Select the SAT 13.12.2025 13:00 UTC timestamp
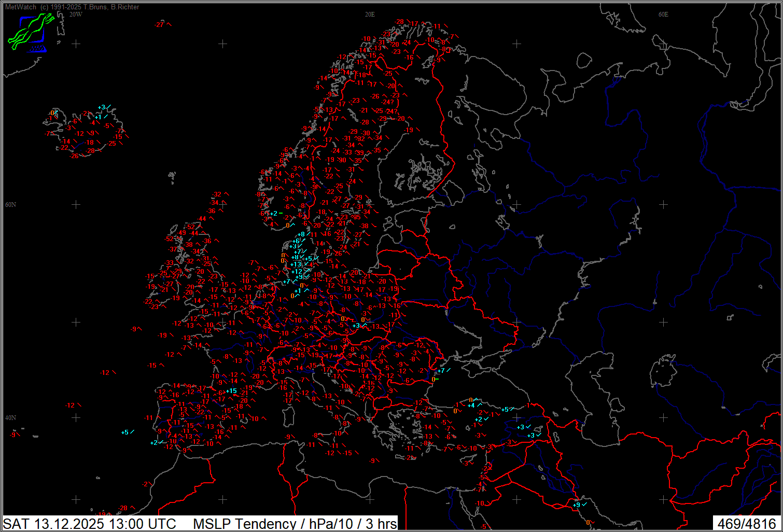The image size is (783, 532). pyautogui.click(x=90, y=523)
